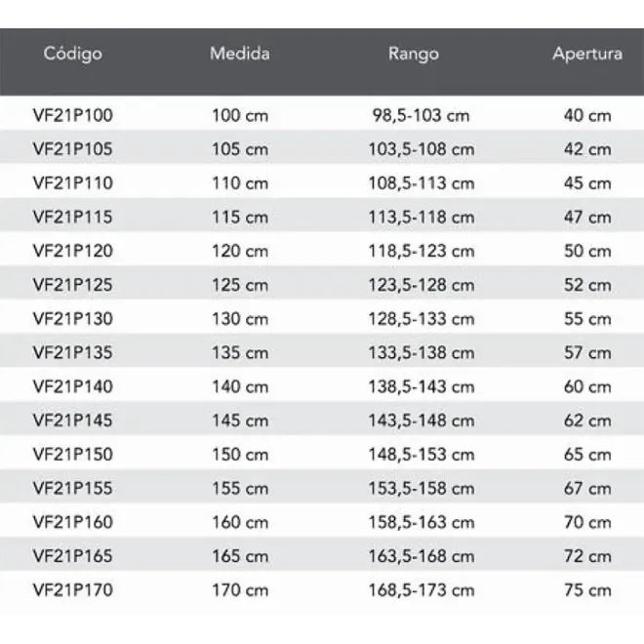
Task: Click the Medida column header
Action: point(240,54)
